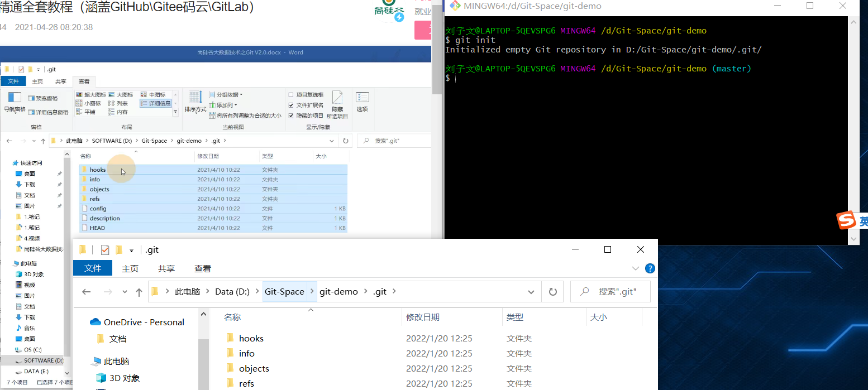Viewport: 868px width, 390px height.
Task: Choose 超大图标 layout in background Explorer
Action: click(x=91, y=95)
